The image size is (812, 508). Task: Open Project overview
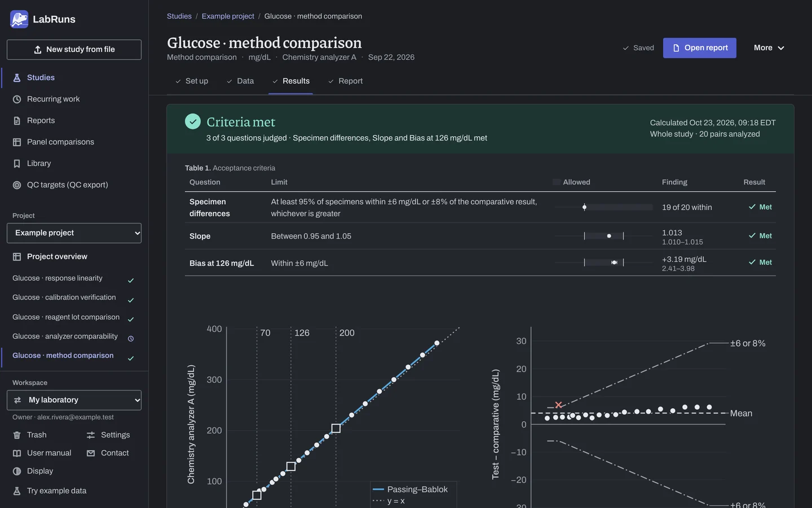click(57, 256)
